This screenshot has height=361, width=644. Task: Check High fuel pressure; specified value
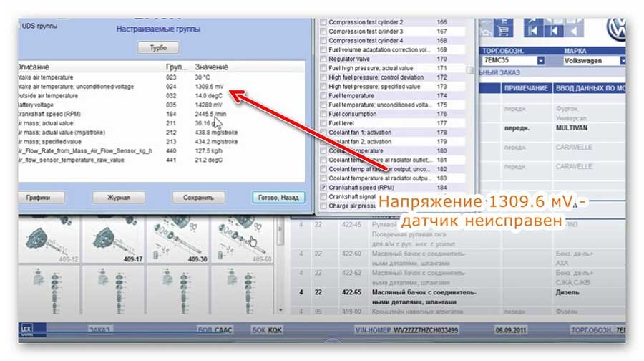point(323,87)
